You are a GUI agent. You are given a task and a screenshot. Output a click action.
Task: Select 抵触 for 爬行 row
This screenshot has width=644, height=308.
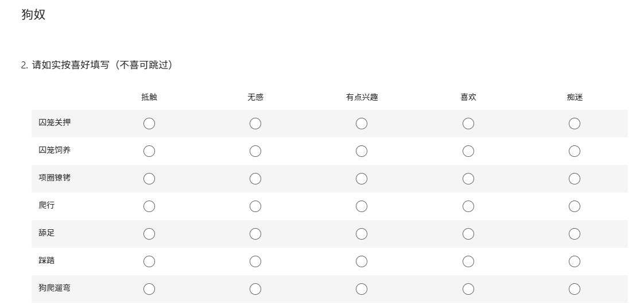(x=149, y=206)
